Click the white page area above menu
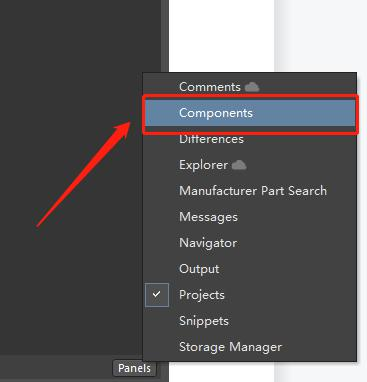367x382 pixels. (x=221, y=36)
